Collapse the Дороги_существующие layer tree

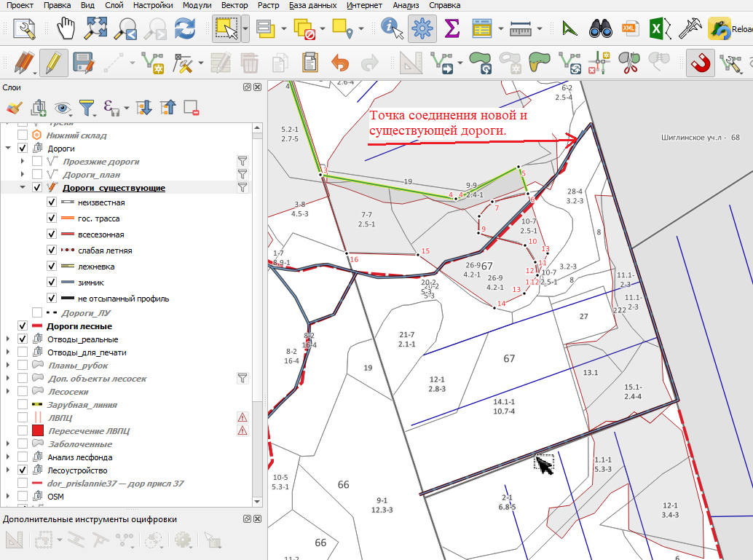22,187
